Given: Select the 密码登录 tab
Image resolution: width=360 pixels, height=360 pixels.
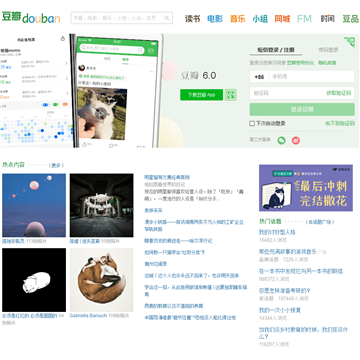Looking at the screenshot, I should (328, 50).
